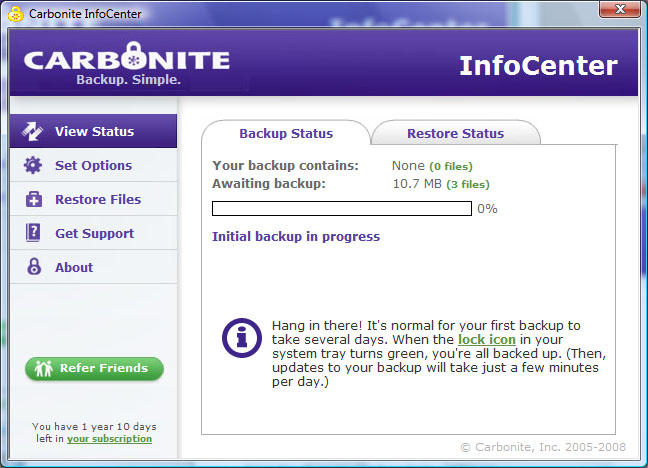Click the 'Backup. Simple.' tagline
648x468 pixels.
click(129, 79)
